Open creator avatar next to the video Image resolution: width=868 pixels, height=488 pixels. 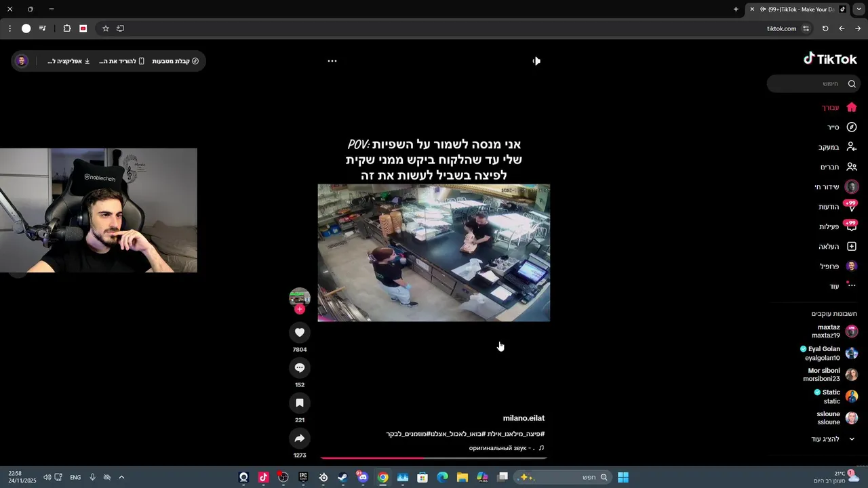point(300,298)
